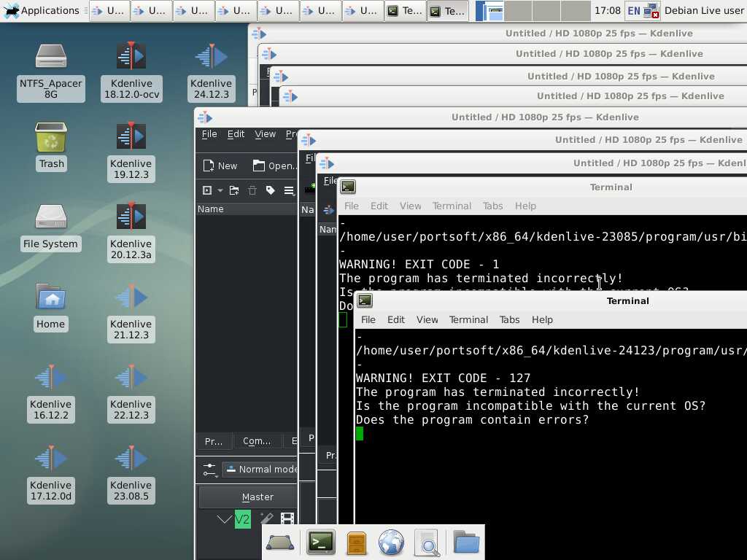
Task: Click Name column header in project bin
Action: [x=247, y=209]
